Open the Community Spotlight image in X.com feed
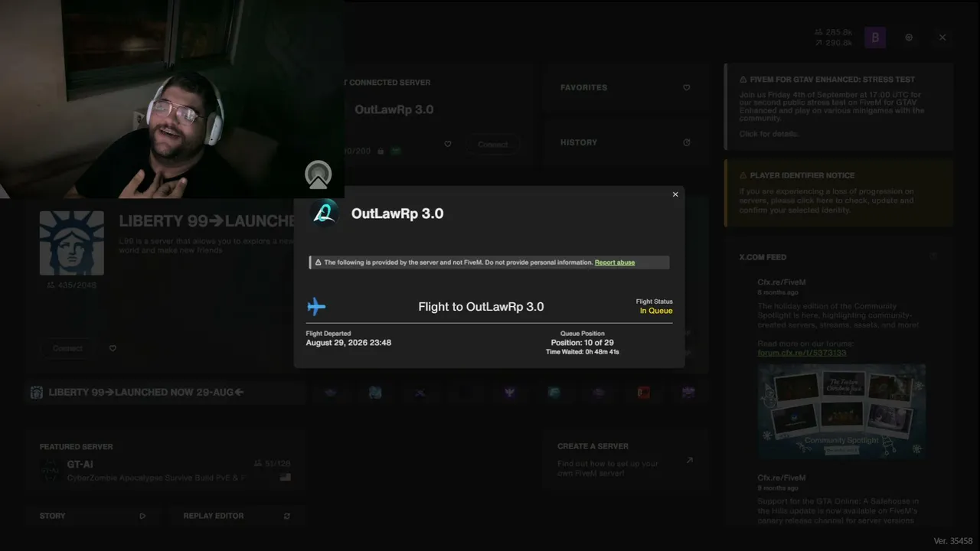The image size is (980, 551). [841, 412]
